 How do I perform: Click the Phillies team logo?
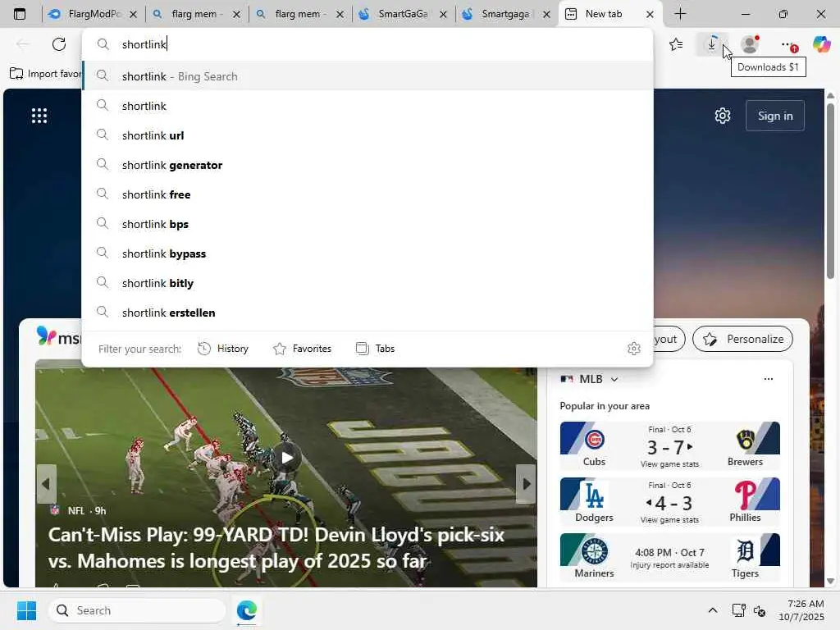745,495
